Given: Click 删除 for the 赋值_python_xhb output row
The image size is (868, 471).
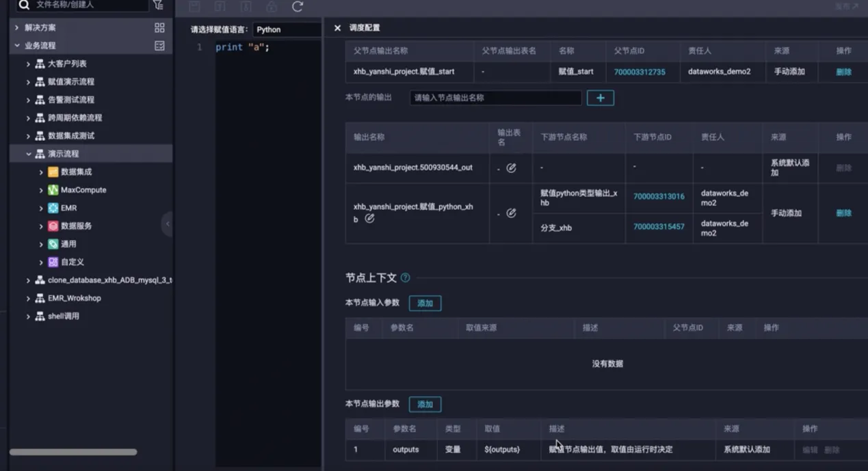Looking at the screenshot, I should coord(843,213).
